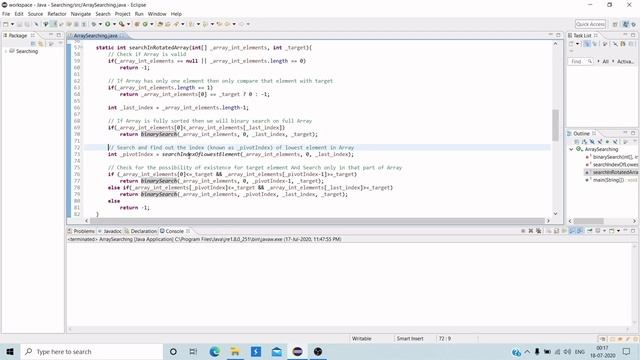Screen dimensions: 640x360
Task: Click the Hide Fields icon in Outline
Action: pyautogui.click(x=592, y=142)
